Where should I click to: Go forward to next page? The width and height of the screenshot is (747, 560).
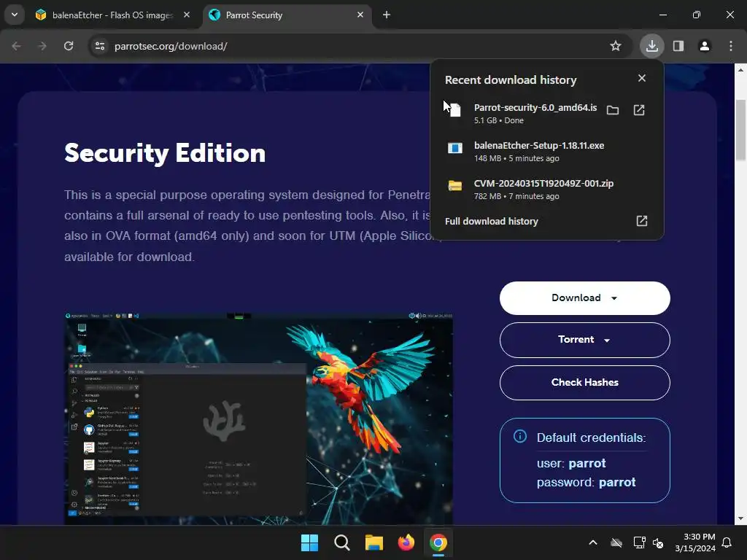(42, 46)
